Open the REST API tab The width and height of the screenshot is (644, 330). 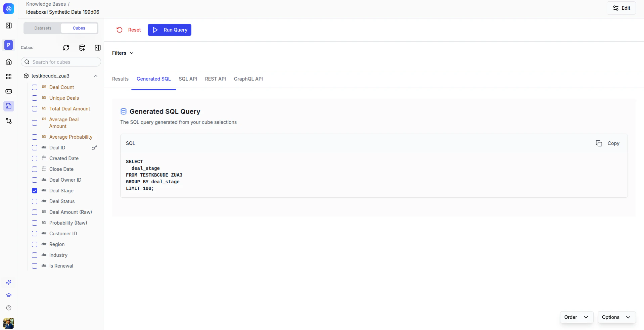coord(216,79)
